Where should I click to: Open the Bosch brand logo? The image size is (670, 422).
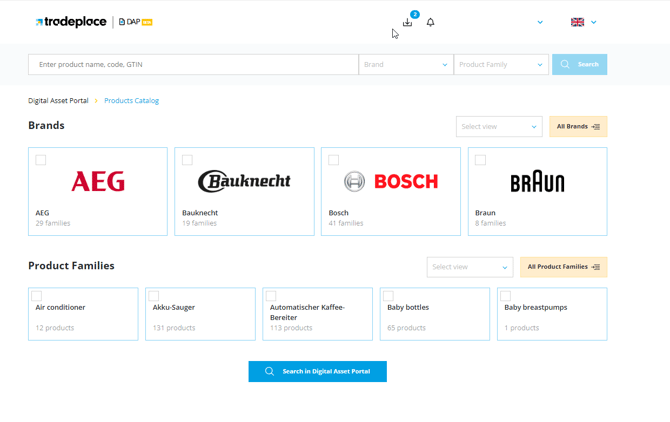click(391, 182)
